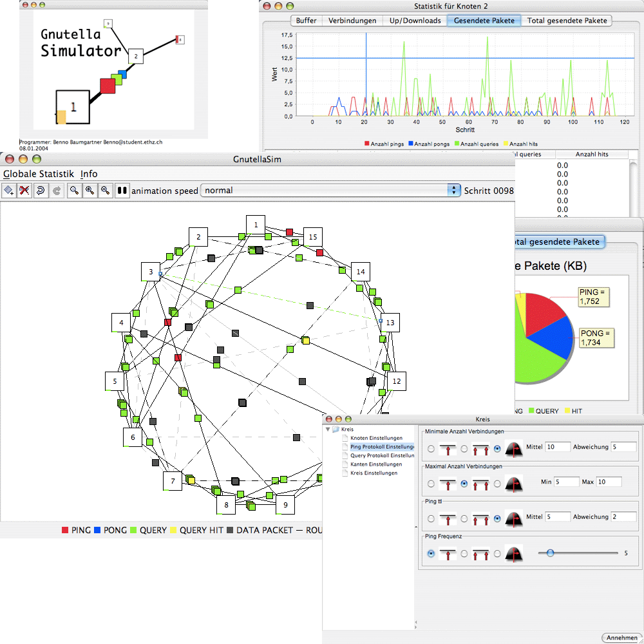The width and height of the screenshot is (644, 644).
Task: Select constant value radio under Ping ttl
Action: [x=431, y=518]
